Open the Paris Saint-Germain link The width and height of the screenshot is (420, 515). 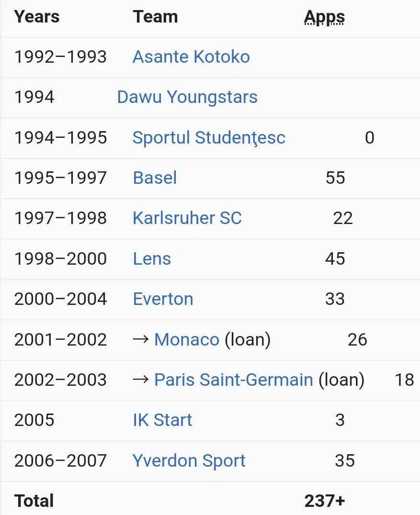pos(234,380)
